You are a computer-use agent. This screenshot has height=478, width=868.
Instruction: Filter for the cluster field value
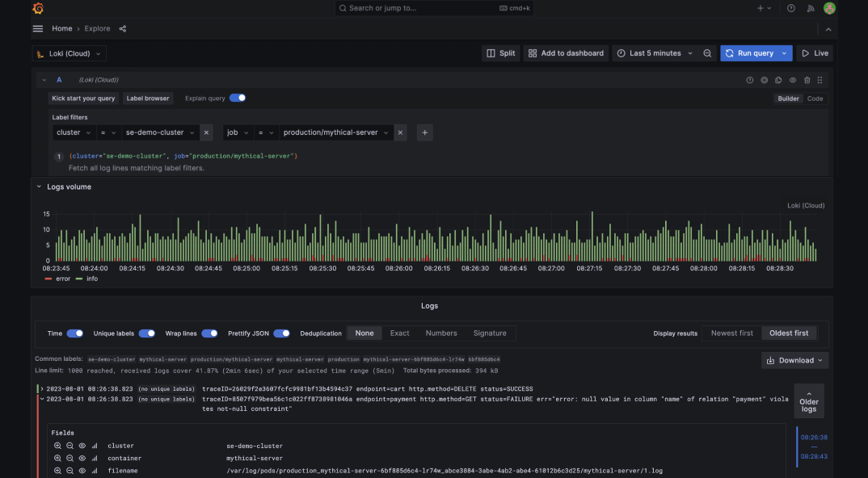click(57, 445)
